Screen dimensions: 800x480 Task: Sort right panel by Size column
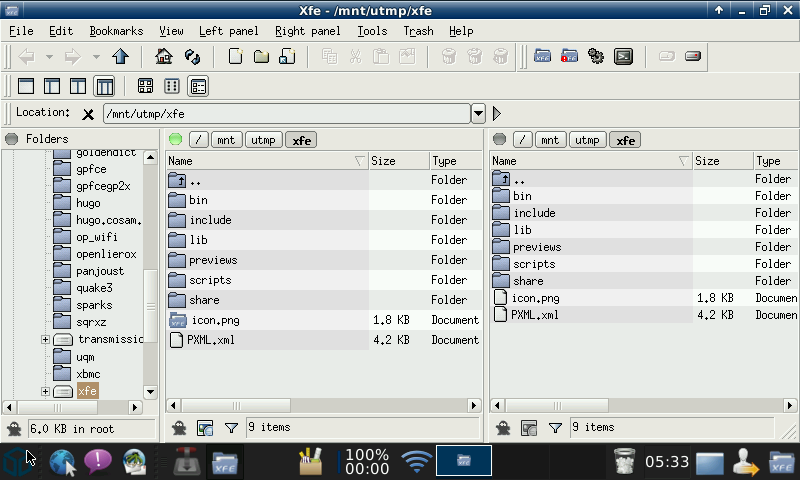722,161
